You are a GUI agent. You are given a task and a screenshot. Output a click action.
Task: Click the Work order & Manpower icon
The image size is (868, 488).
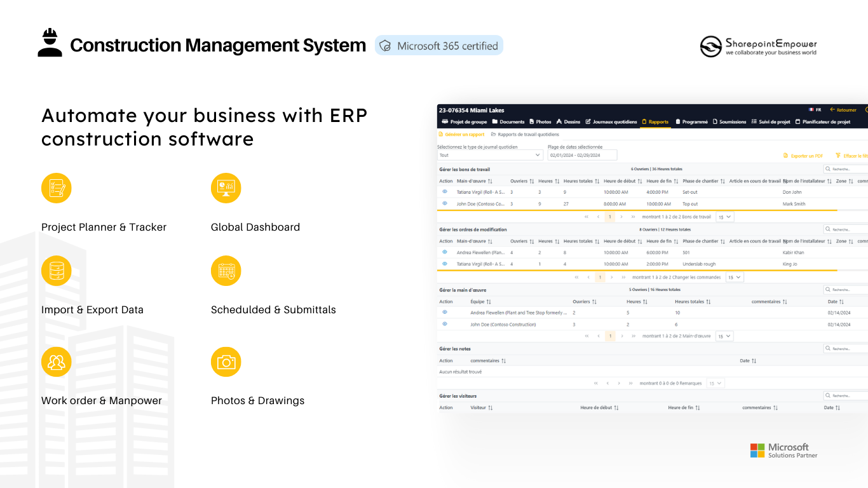[x=57, y=362]
